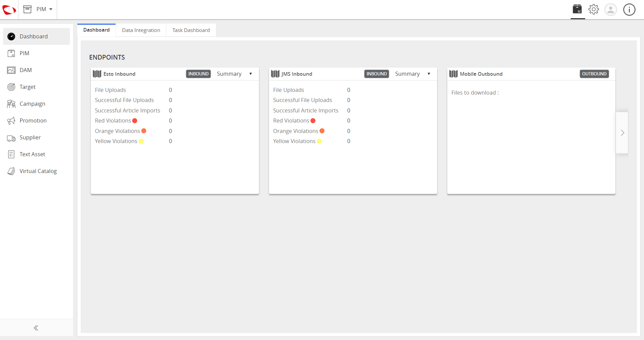Open Supplier label in the sidebar
The height and width of the screenshot is (340, 644).
click(30, 137)
